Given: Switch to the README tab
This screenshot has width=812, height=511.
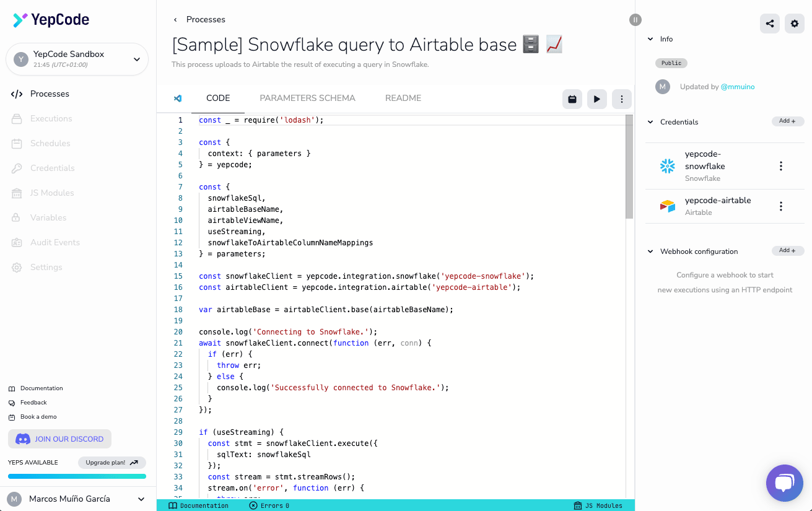Looking at the screenshot, I should click(403, 98).
